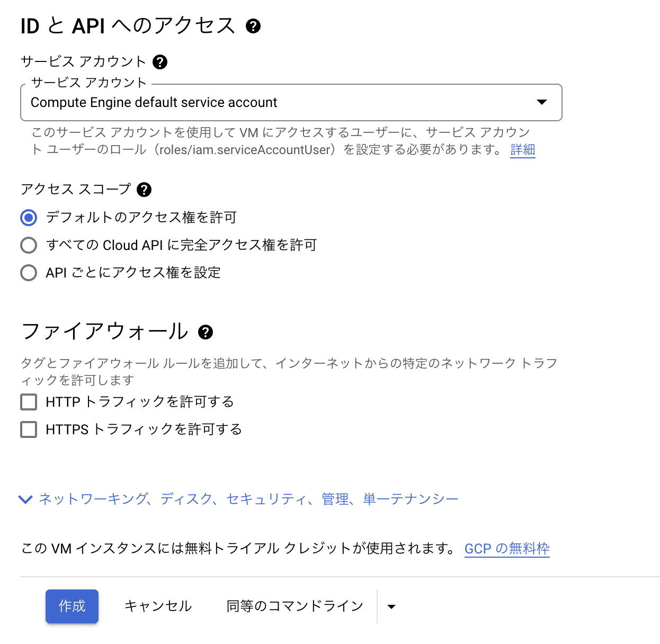Select デフォルトのアクセス権を許可 radio button
This screenshot has height=644, width=660.
[x=29, y=218]
